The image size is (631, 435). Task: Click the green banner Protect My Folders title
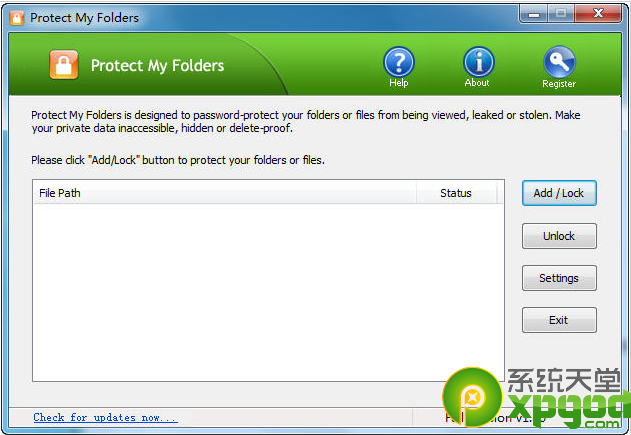click(x=157, y=66)
